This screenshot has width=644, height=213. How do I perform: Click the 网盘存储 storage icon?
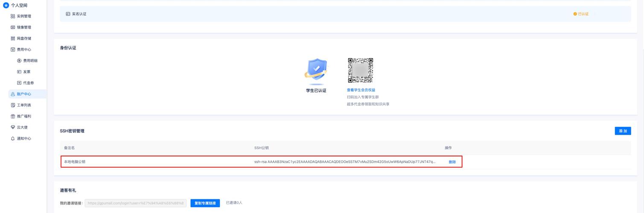coord(13,38)
